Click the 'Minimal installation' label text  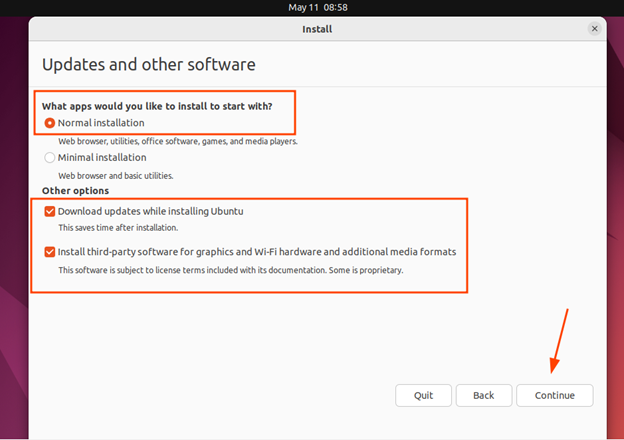[102, 157]
